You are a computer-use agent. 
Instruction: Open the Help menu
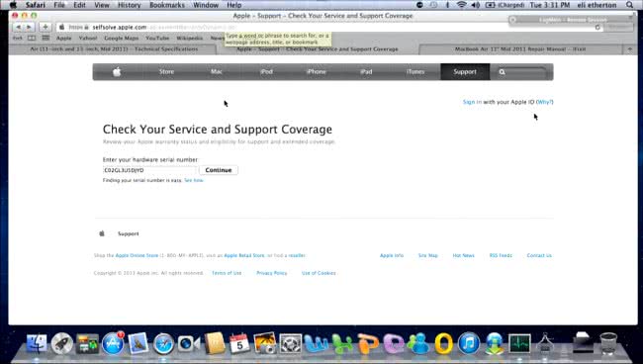click(x=234, y=5)
